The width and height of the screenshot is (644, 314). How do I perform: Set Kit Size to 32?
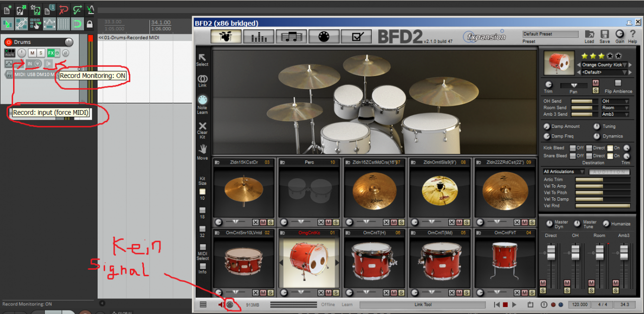point(202,229)
